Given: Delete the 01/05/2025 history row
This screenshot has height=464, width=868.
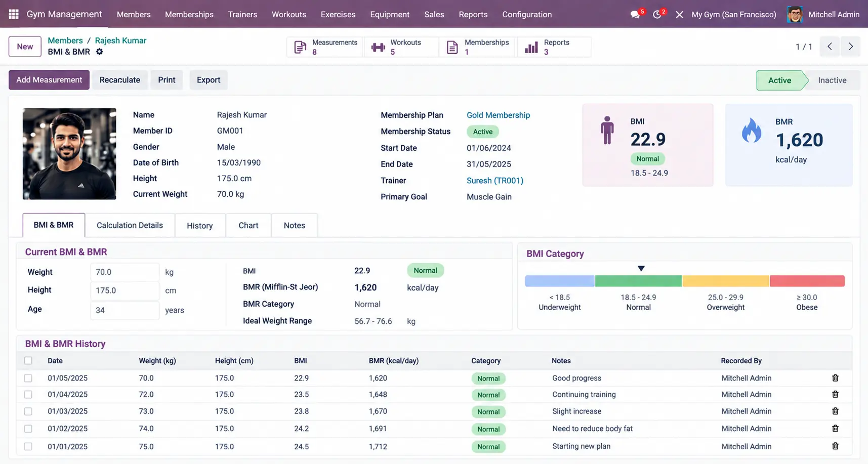Looking at the screenshot, I should [835, 378].
